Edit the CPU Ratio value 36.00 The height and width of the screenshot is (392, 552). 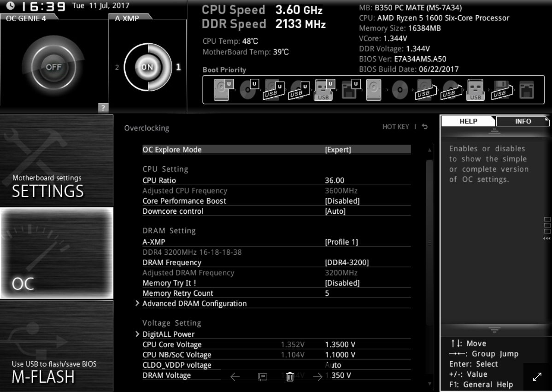276,180
